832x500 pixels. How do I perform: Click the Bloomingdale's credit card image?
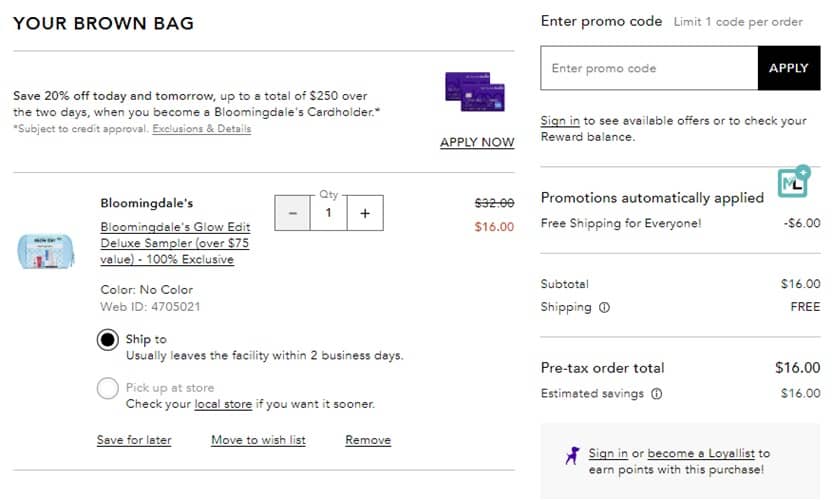point(474,91)
